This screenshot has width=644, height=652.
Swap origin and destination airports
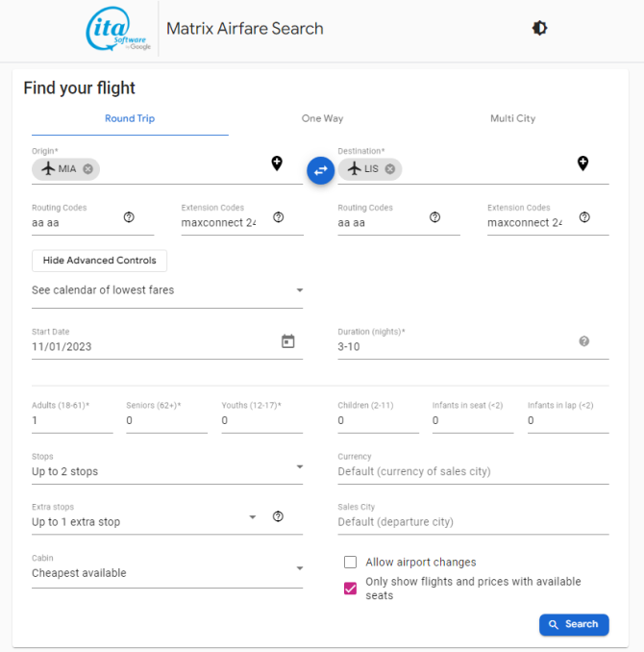[x=320, y=170]
